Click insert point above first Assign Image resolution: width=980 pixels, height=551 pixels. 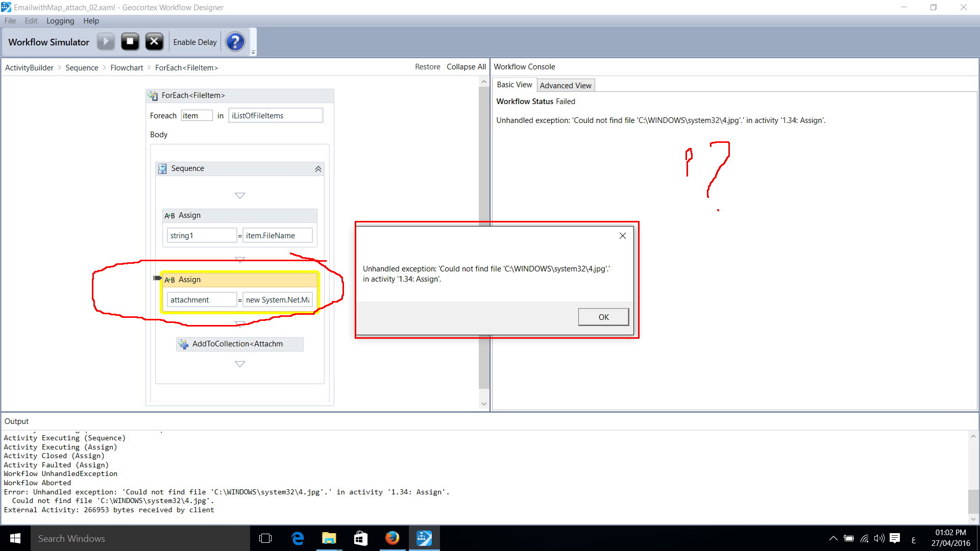pos(240,196)
